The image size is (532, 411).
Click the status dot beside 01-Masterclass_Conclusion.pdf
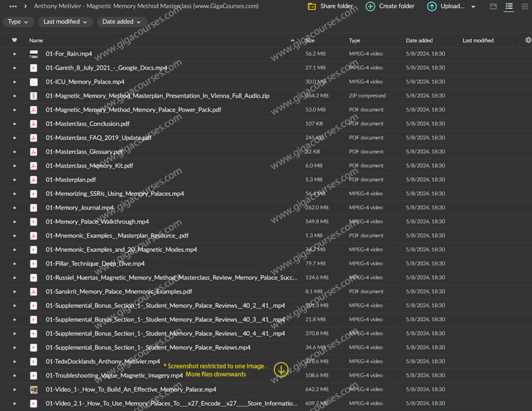coord(14,124)
